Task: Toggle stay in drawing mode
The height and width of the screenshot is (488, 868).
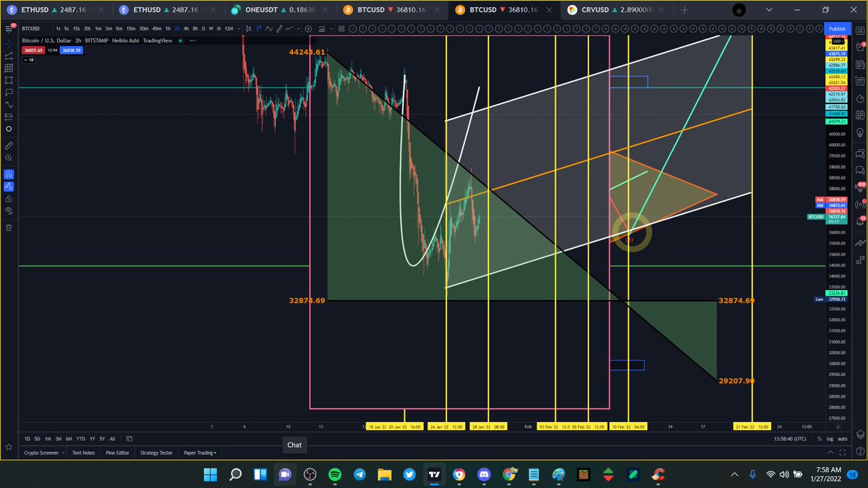Action: 9,187
